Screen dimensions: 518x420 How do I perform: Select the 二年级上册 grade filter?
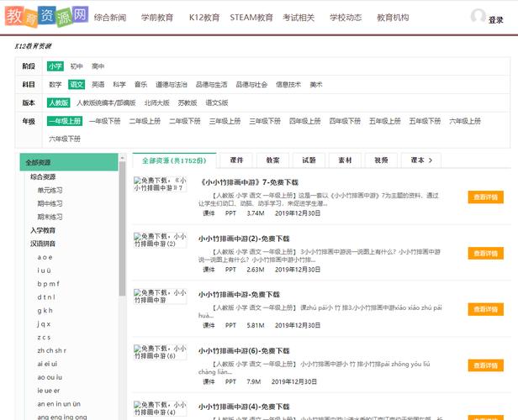(x=145, y=121)
